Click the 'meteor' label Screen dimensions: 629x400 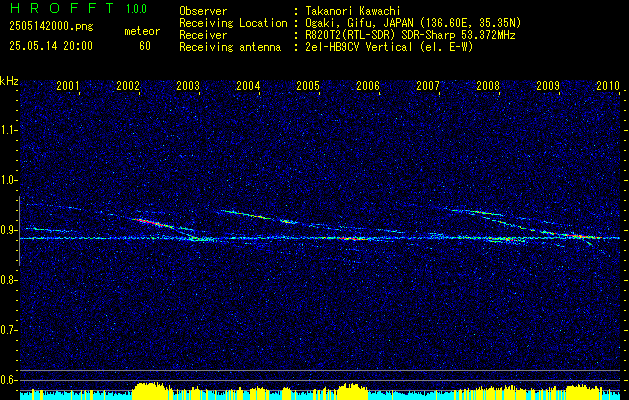[x=142, y=31]
